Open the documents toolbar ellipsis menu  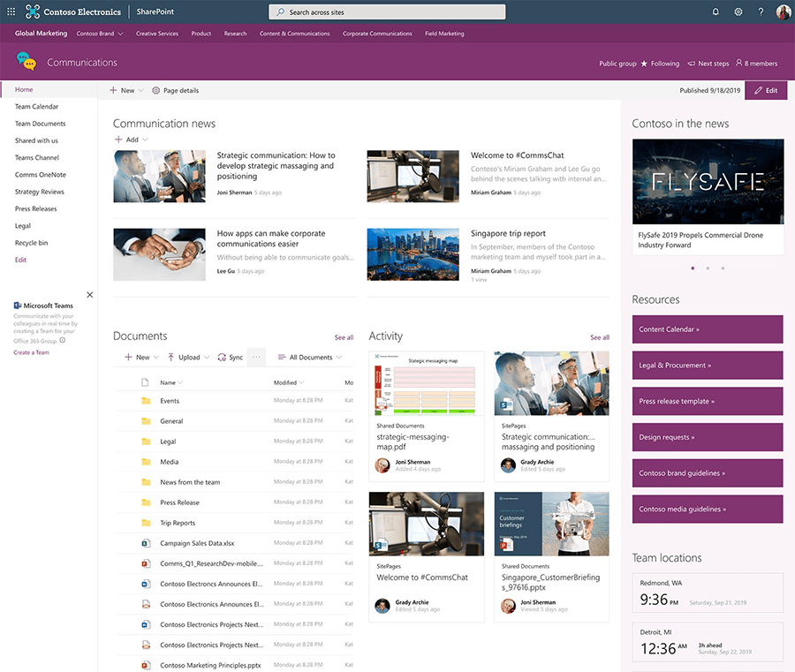[256, 358]
